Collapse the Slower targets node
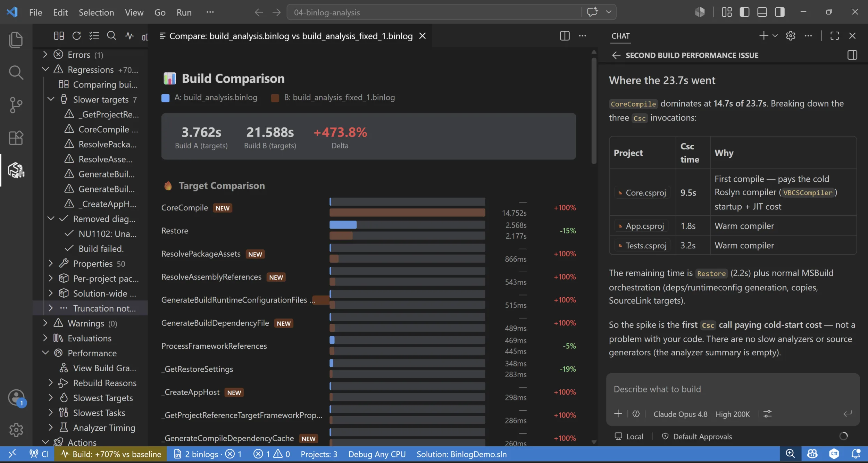 (x=51, y=99)
